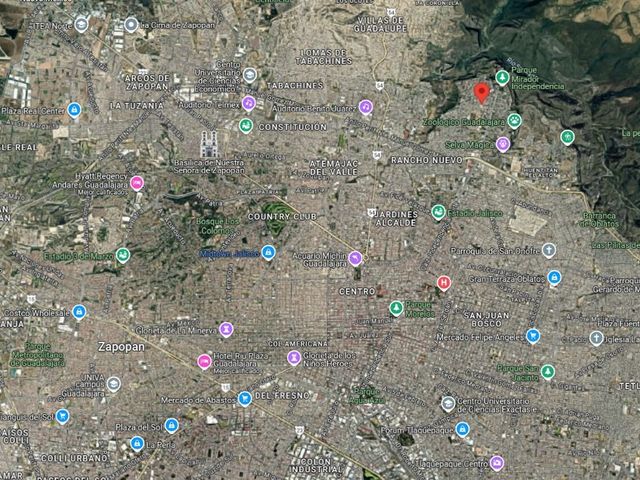Click the red hospital H marker
Image resolution: width=640 pixels, height=480 pixels.
(x=444, y=283)
